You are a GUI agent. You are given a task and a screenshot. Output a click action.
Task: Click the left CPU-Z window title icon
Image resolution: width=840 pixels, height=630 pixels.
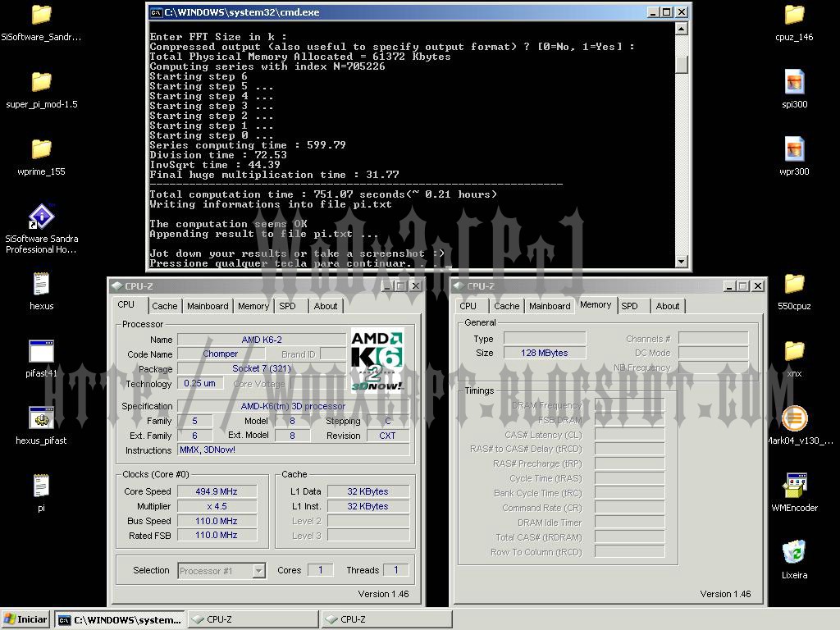click(116, 286)
